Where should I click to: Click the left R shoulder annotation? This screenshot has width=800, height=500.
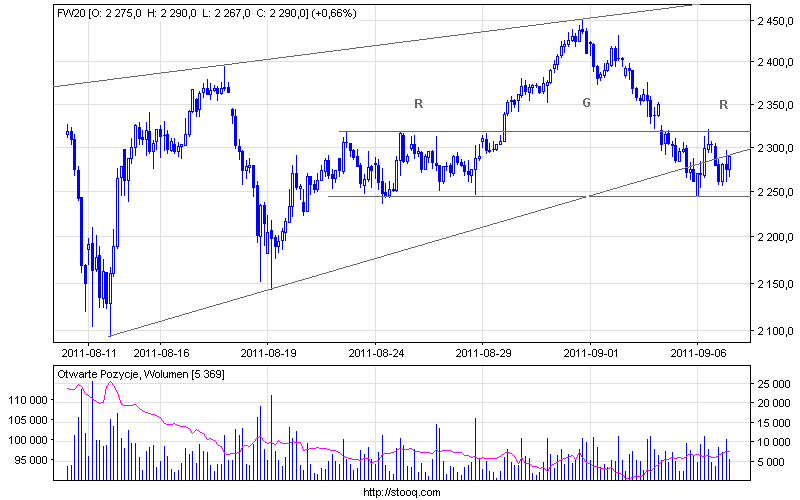(x=418, y=104)
